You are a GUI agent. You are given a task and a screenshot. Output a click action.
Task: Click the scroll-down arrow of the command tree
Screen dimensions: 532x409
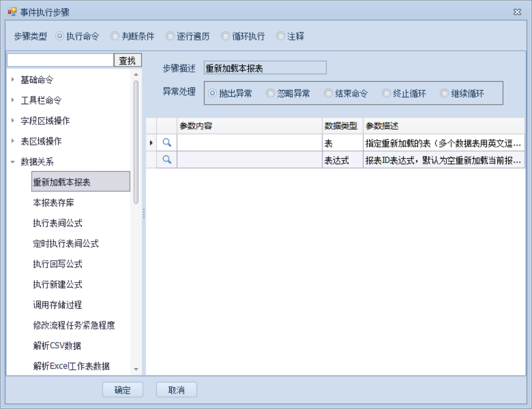pos(136,370)
